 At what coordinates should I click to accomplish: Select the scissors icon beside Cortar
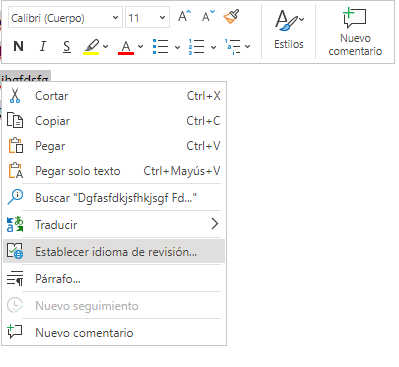point(15,95)
